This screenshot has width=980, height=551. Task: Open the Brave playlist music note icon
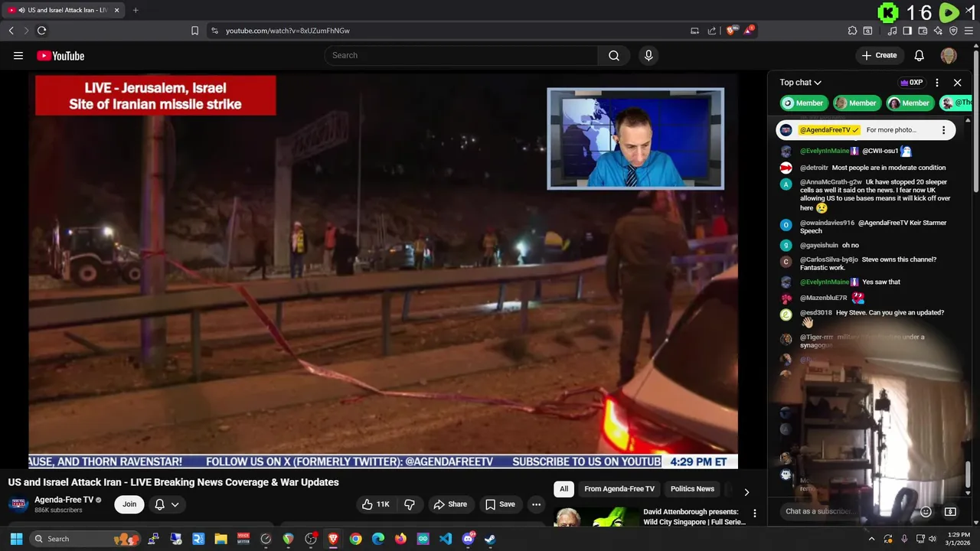coord(892,31)
